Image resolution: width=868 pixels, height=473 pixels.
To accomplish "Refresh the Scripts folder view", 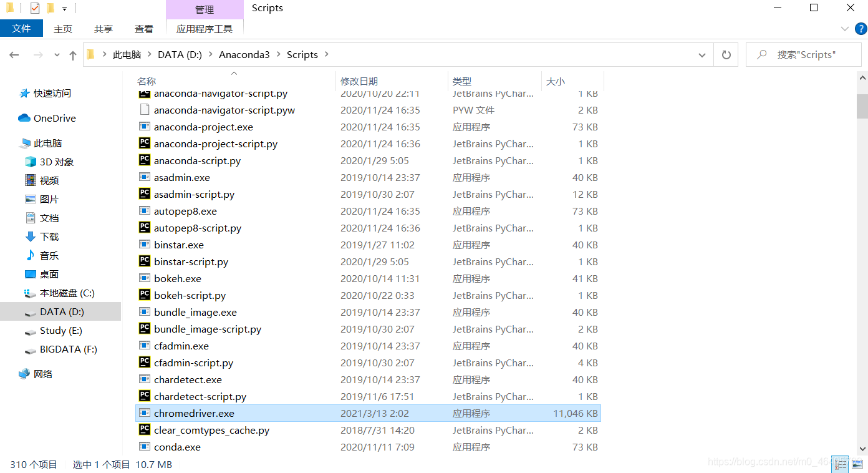I will (726, 55).
